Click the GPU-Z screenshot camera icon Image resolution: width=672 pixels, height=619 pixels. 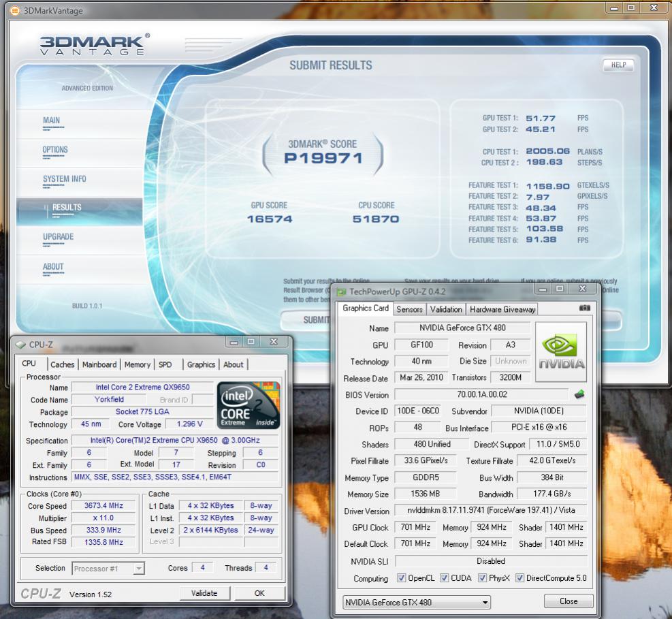(585, 308)
